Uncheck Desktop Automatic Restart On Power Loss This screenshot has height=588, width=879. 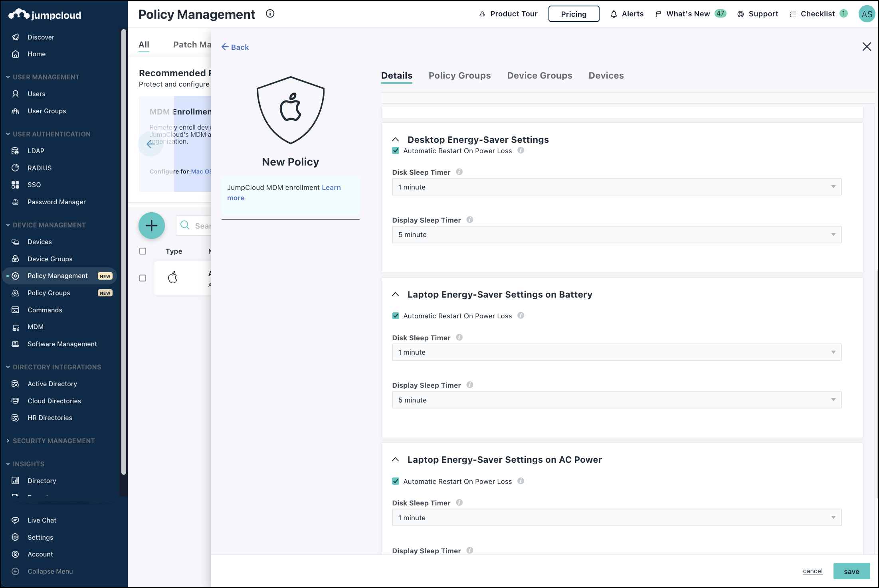point(396,151)
